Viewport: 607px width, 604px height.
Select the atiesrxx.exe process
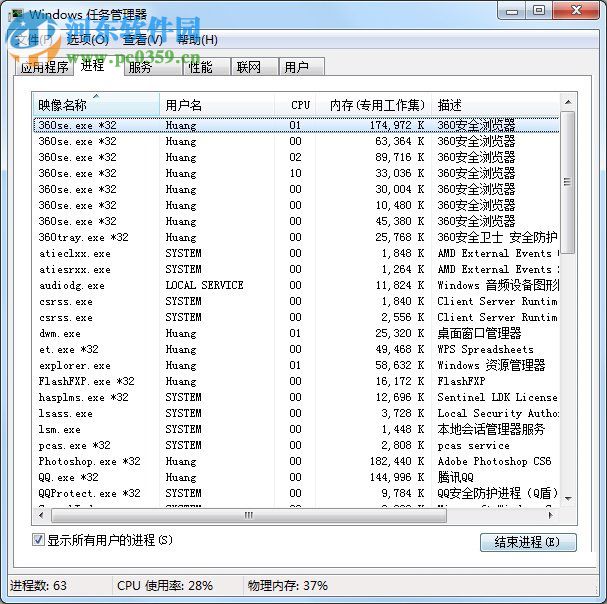click(296, 269)
